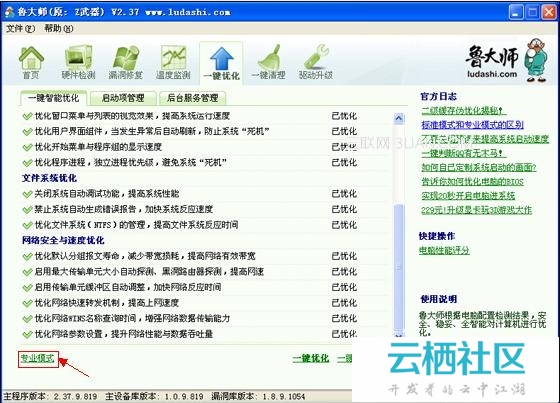This screenshot has height=403, width=560.
Task: Click the 专业模式 link
Action: [38, 358]
